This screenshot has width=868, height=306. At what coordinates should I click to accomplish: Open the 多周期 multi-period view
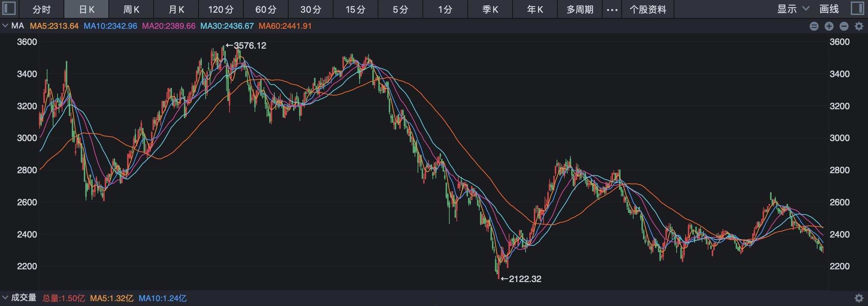[580, 9]
